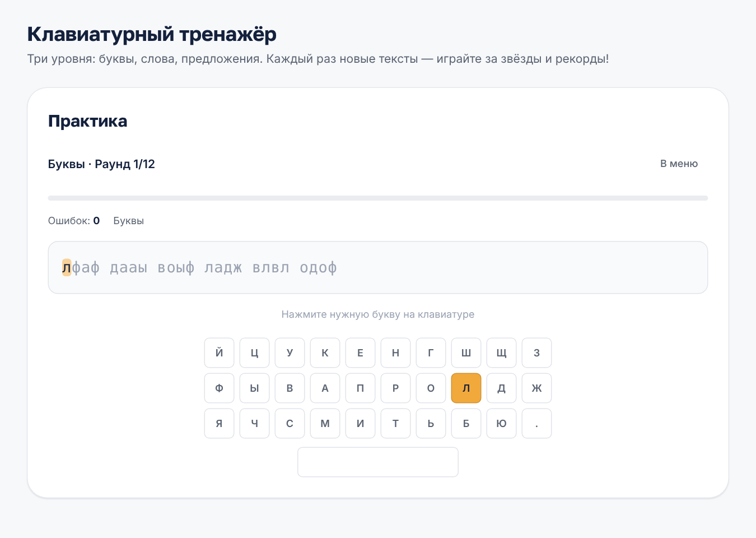
Task: Click the highlighted orange Л key
Action: click(466, 388)
